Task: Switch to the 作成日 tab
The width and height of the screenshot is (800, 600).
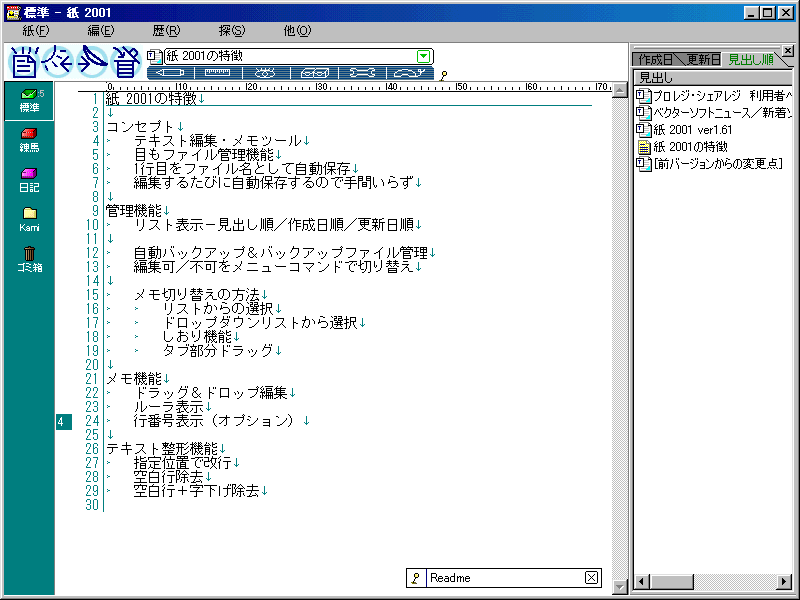Action: click(x=656, y=60)
